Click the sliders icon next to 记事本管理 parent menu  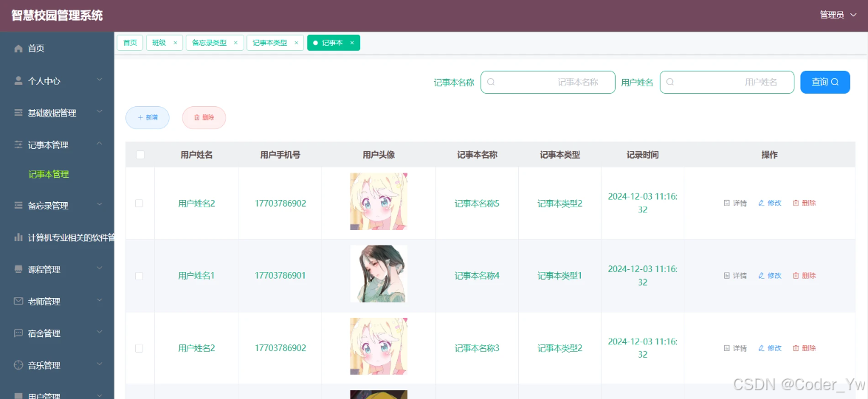pyautogui.click(x=18, y=145)
